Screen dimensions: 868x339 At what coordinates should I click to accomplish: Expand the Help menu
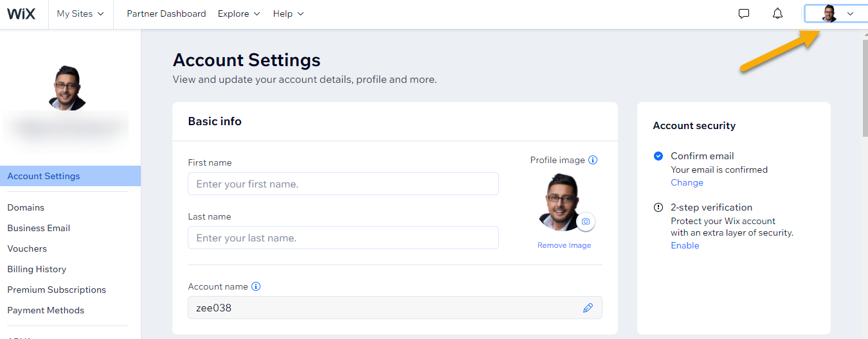tap(288, 13)
